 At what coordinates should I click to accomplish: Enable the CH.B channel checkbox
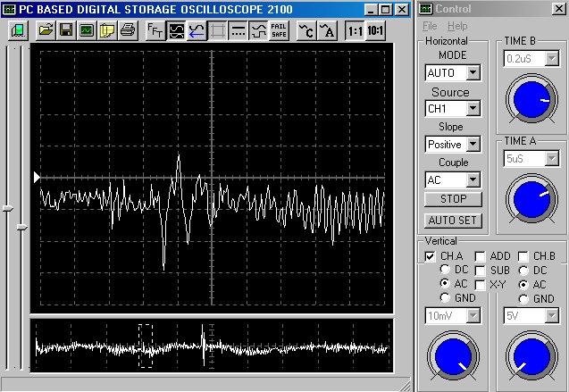523,256
